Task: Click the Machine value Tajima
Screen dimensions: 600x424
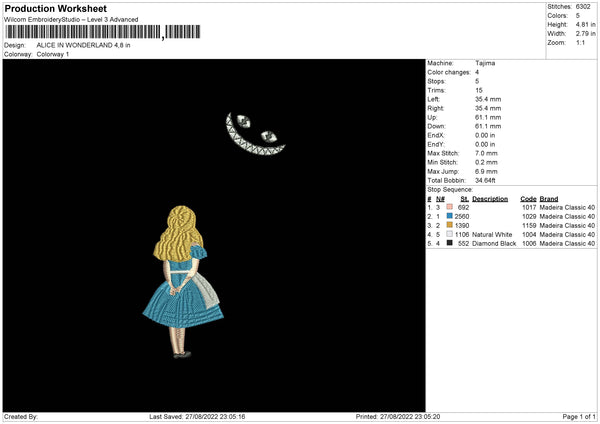Action: [x=485, y=63]
